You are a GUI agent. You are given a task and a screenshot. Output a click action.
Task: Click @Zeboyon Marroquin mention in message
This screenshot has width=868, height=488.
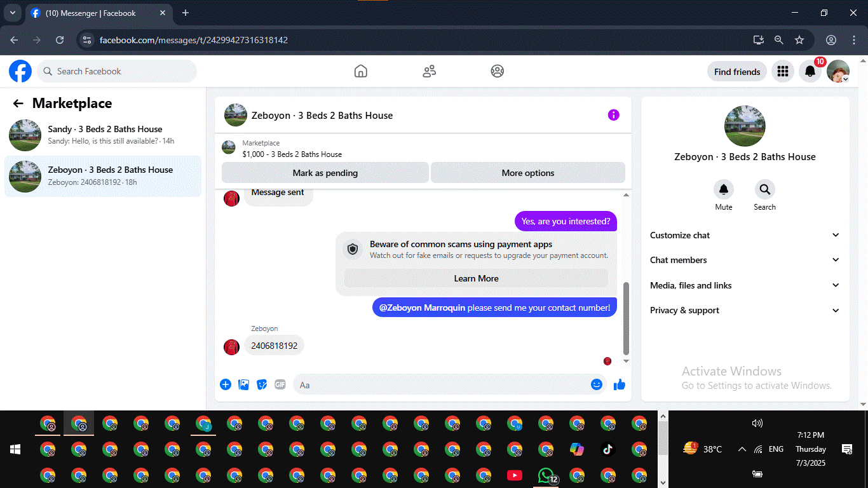423,308
